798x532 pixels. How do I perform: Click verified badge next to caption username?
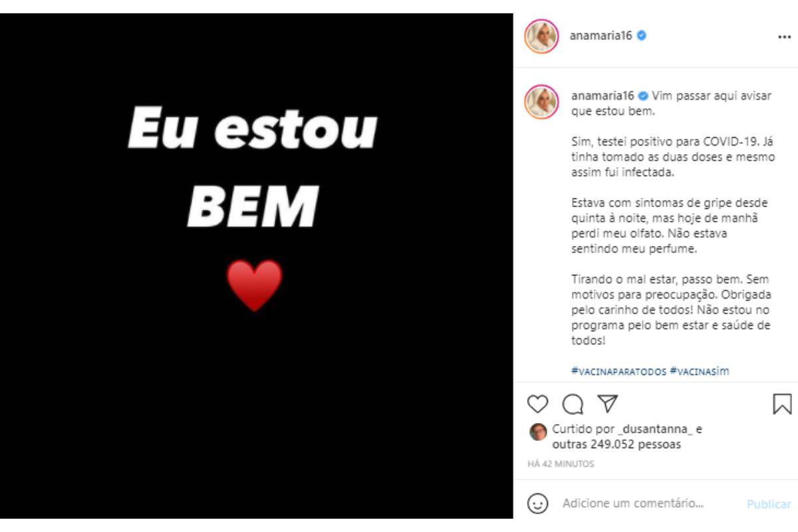(643, 96)
